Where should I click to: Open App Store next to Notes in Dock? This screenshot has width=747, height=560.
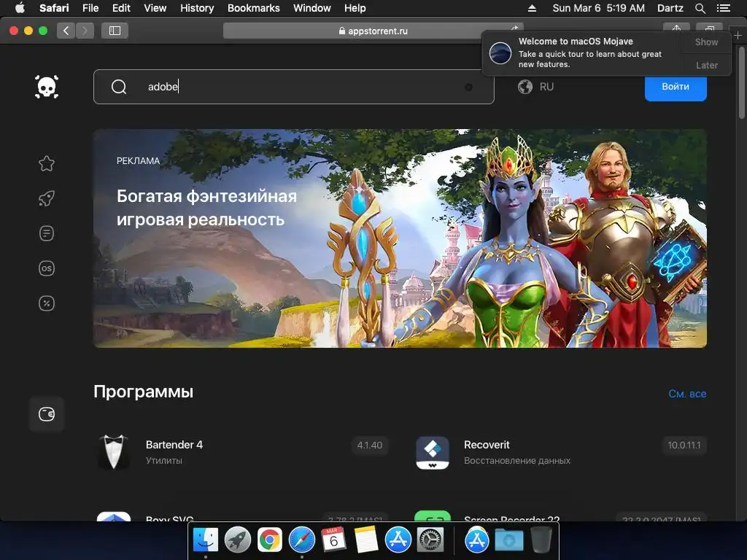398,540
